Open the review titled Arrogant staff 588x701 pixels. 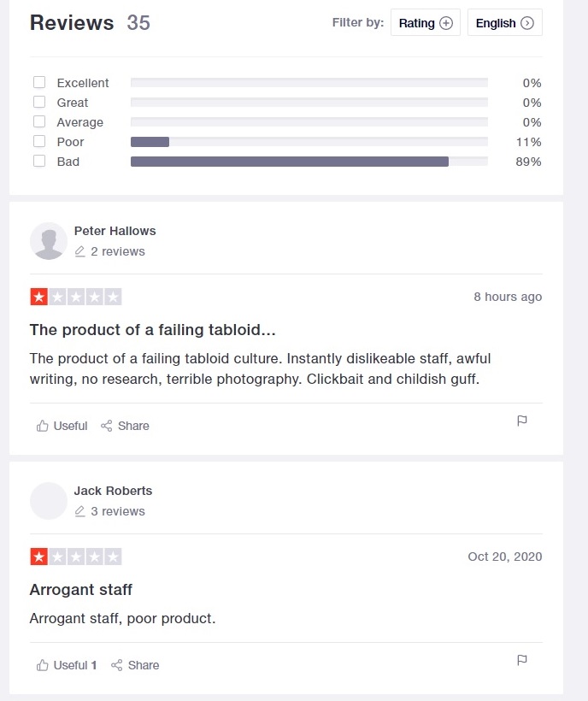81,590
